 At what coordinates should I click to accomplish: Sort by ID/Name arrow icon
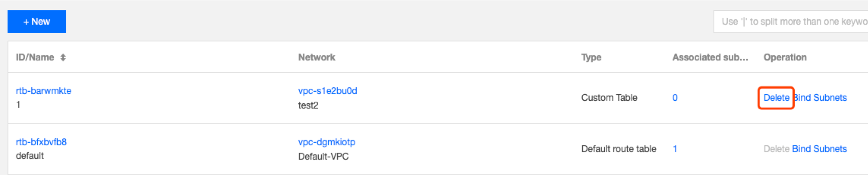click(63, 57)
